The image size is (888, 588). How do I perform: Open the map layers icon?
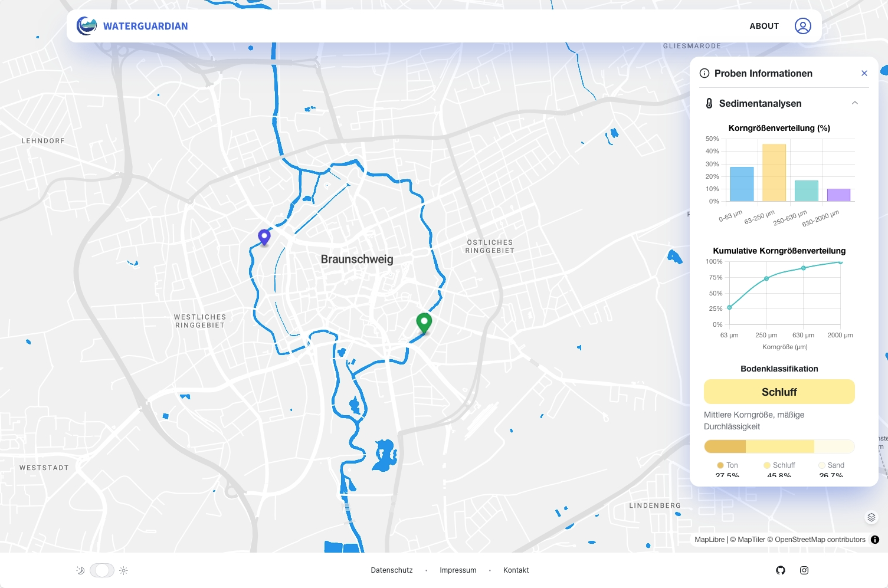click(871, 517)
